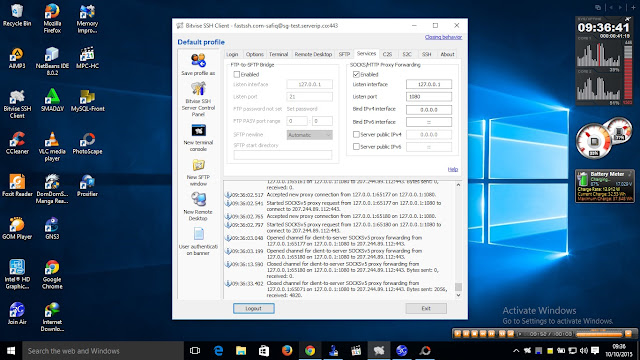Select Foxit Reader desktop icon
The image size is (640, 360).
(x=17, y=186)
